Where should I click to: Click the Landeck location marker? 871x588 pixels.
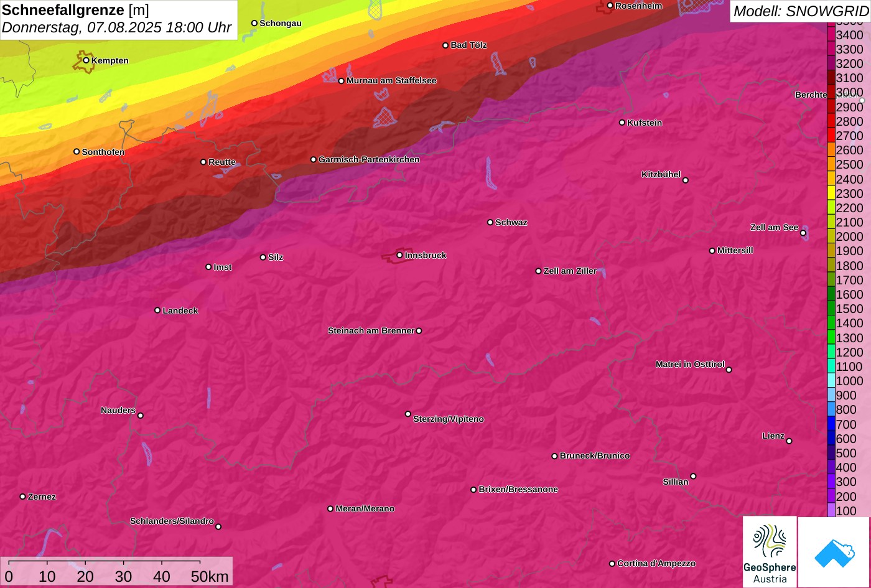(157, 310)
